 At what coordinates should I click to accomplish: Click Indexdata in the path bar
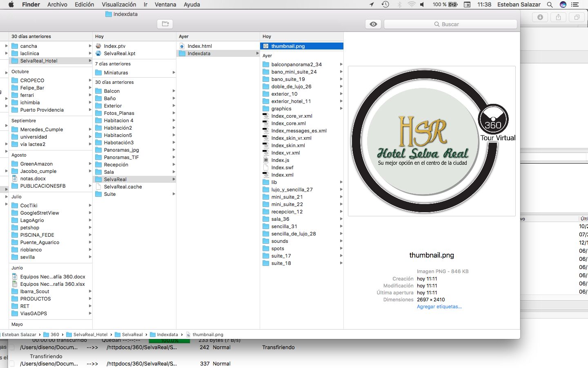(164, 334)
